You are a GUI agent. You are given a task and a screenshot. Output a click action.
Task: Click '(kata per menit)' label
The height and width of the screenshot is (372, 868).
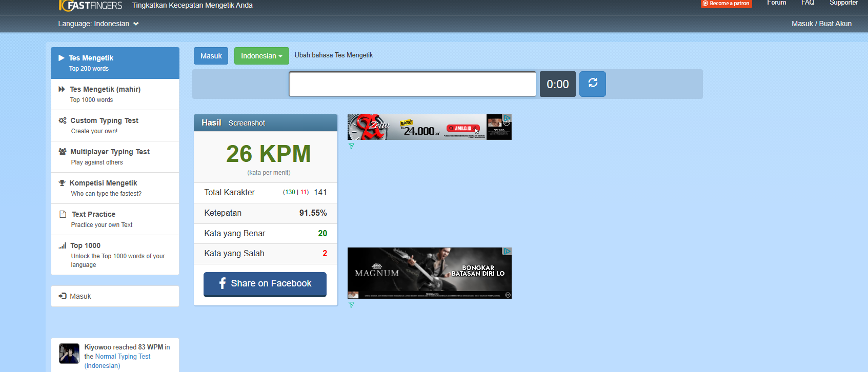tap(269, 173)
